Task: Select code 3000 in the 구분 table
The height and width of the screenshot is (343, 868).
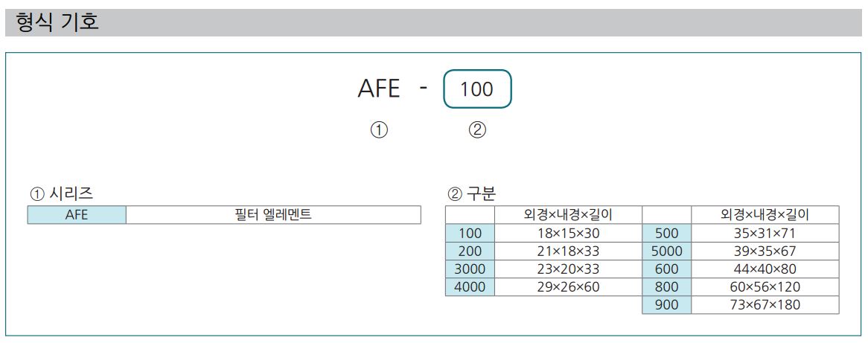Action: 470,269
